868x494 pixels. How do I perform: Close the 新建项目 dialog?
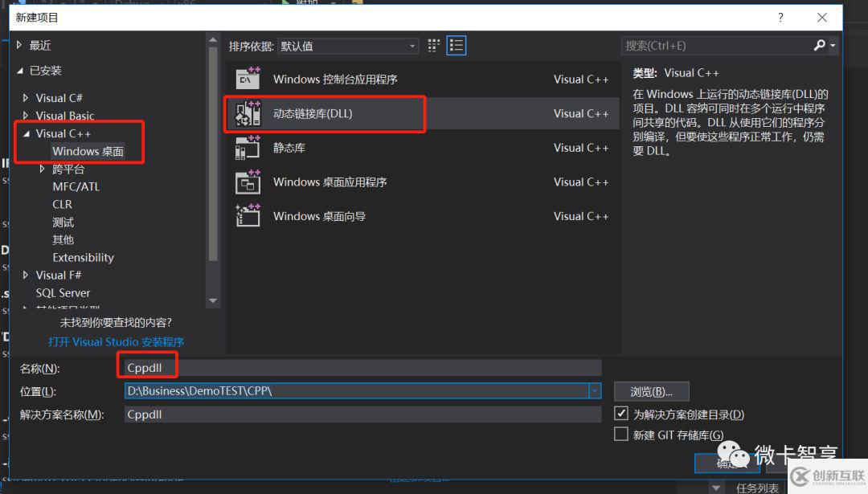[822, 18]
